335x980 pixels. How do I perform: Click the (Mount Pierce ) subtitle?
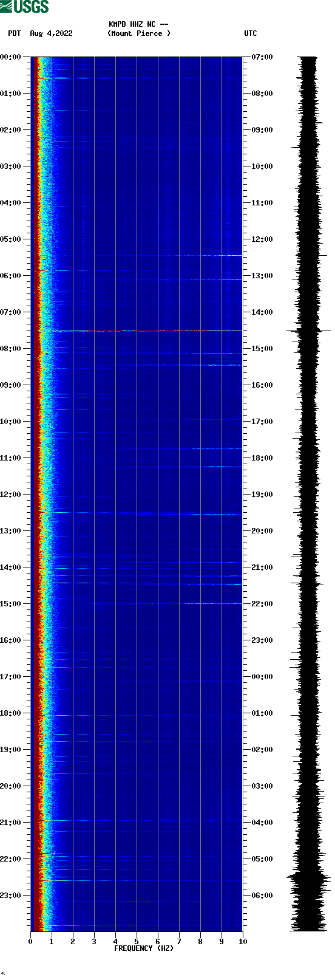pyautogui.click(x=139, y=33)
